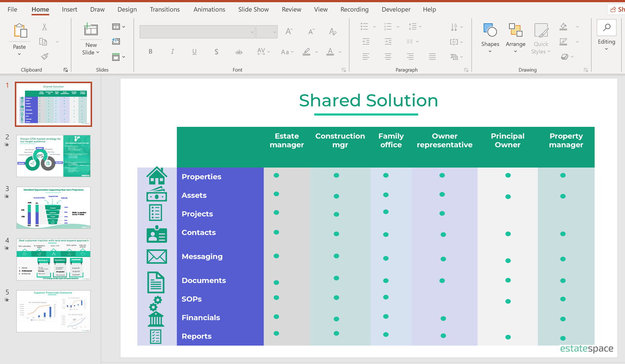Image resolution: width=625 pixels, height=364 pixels.
Task: Click Increase Font Size icon
Action: coord(289,32)
